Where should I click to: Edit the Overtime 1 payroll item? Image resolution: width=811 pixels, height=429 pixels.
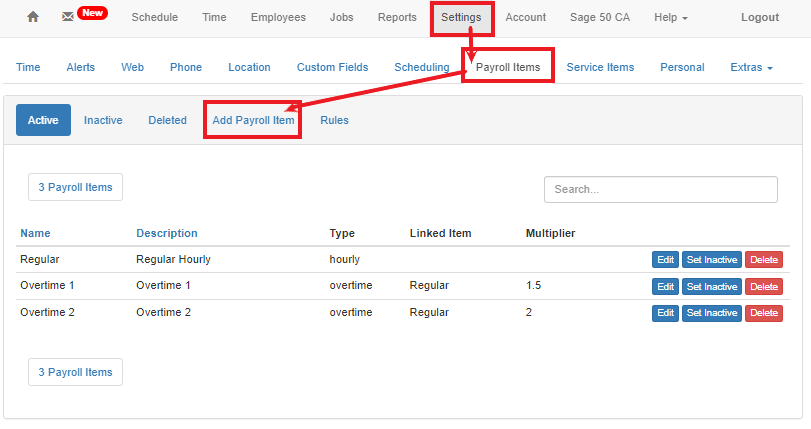point(665,287)
